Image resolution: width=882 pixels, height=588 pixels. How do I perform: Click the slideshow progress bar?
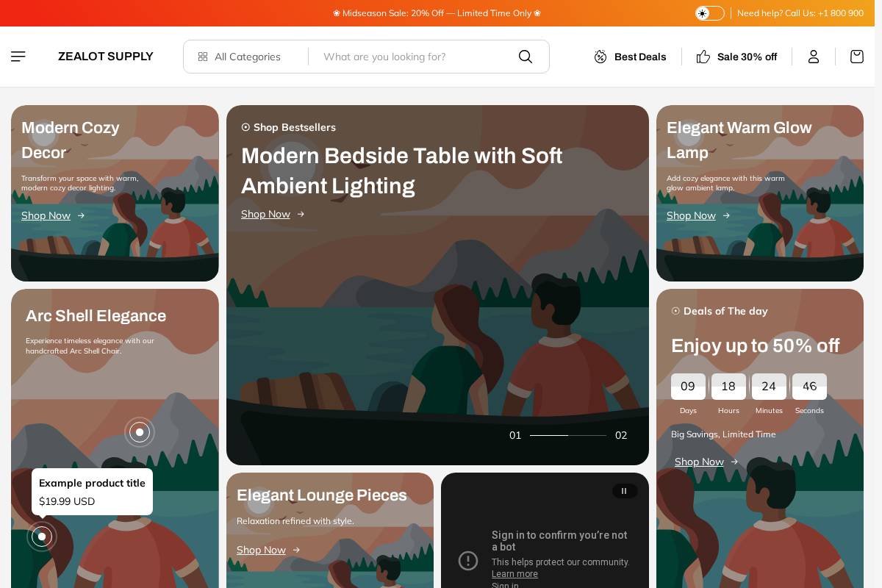pyautogui.click(x=568, y=435)
